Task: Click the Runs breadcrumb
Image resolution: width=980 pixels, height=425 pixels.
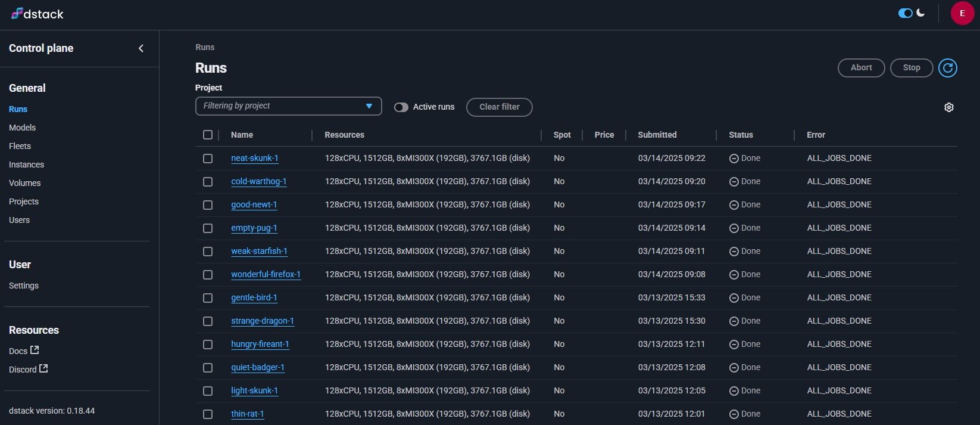Action: coord(205,47)
